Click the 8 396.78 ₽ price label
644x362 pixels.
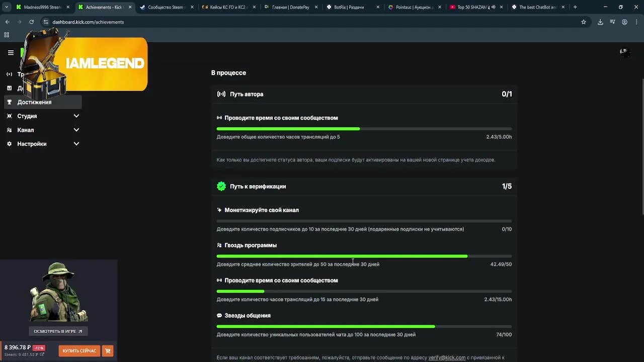click(x=18, y=347)
